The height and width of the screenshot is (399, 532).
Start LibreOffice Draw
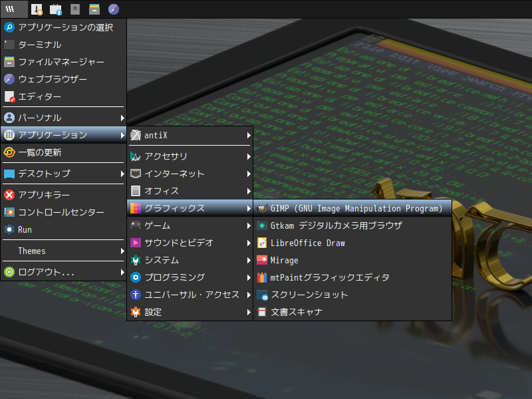352,243
